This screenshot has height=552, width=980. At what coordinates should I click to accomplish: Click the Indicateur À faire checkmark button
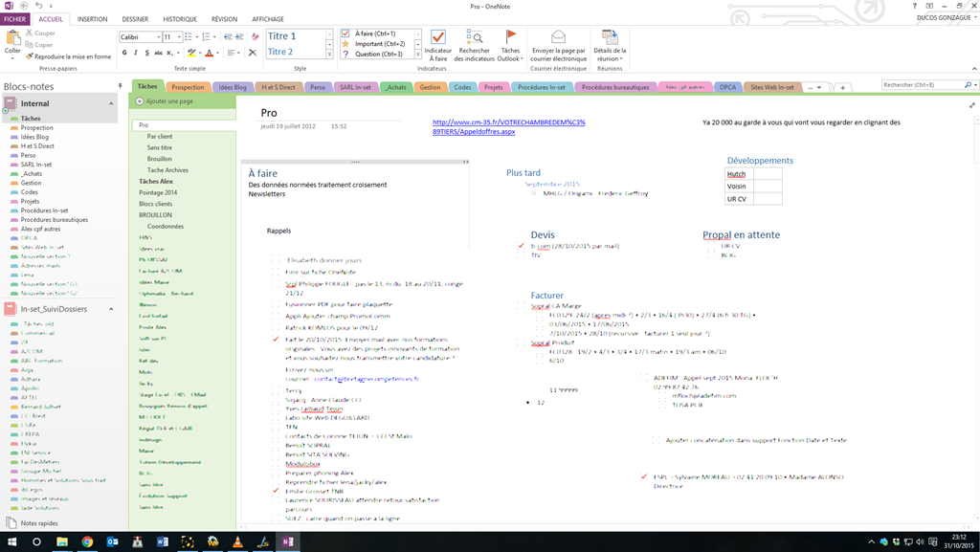click(438, 44)
